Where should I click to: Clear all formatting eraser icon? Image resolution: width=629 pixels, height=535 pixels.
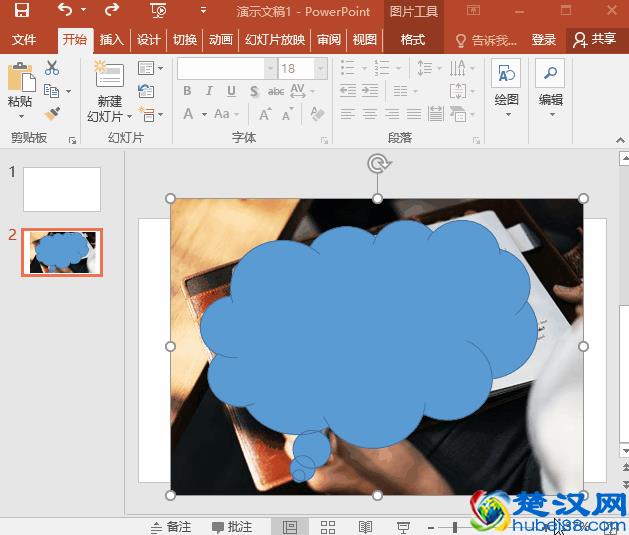click(x=317, y=114)
